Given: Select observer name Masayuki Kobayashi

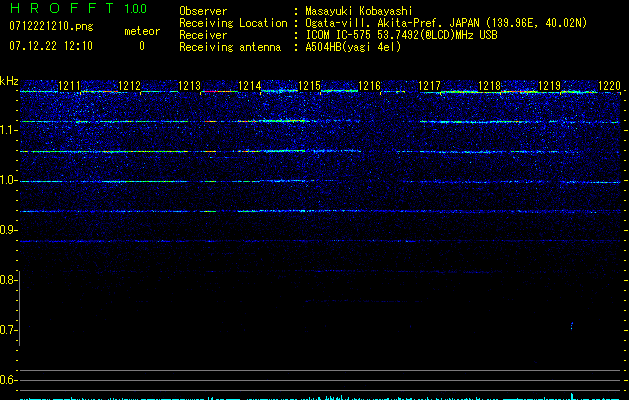Looking at the screenshot, I should click(359, 11).
